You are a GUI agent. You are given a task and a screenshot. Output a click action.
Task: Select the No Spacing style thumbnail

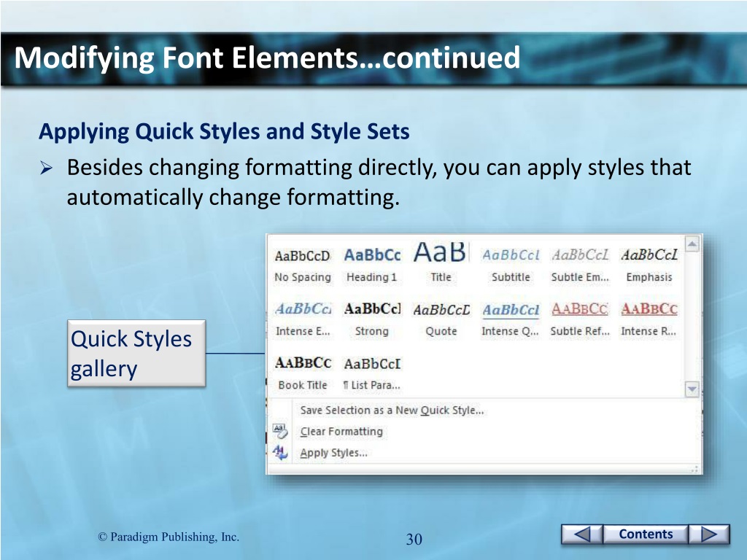pos(303,265)
